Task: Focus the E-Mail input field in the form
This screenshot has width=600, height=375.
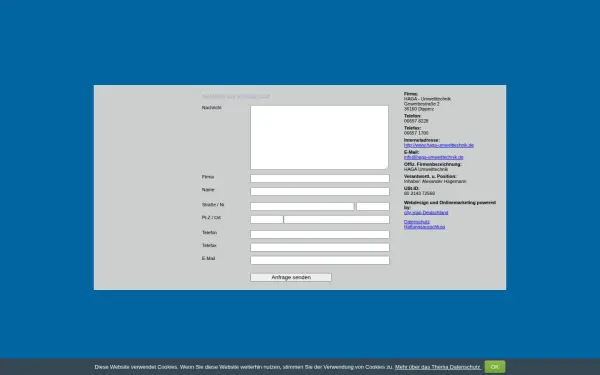Action: [x=320, y=260]
